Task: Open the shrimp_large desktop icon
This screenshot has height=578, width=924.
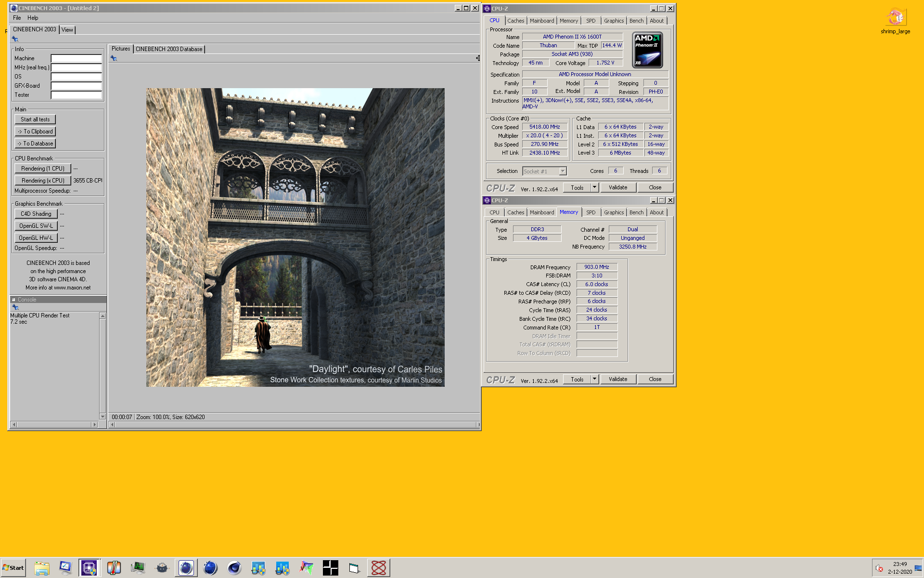Action: point(895,21)
